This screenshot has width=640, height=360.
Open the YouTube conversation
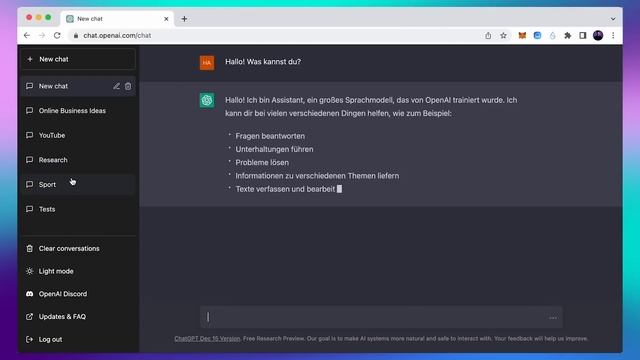click(78, 135)
